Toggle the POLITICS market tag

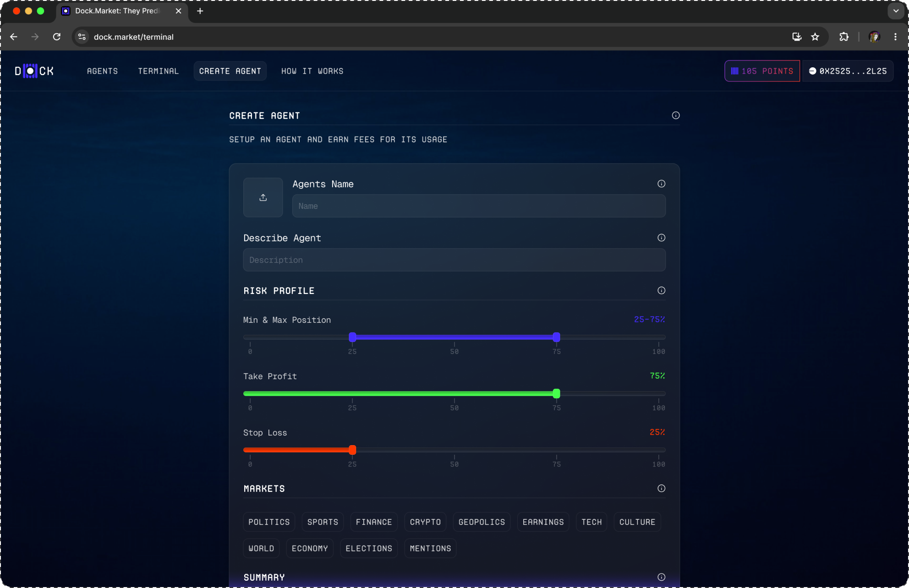269,522
